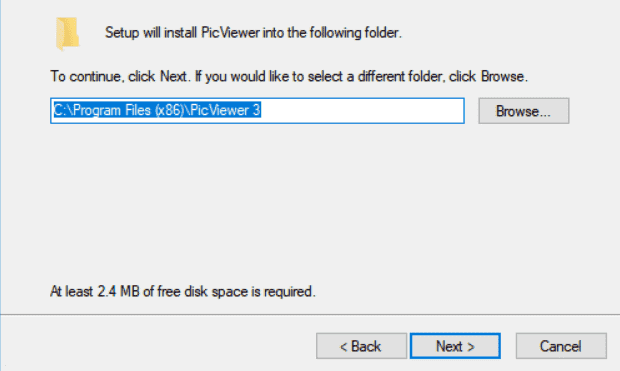Screen dimensions: 620x371
Task: Click 'Setup will install PicViewer' heading text
Action: tap(253, 33)
